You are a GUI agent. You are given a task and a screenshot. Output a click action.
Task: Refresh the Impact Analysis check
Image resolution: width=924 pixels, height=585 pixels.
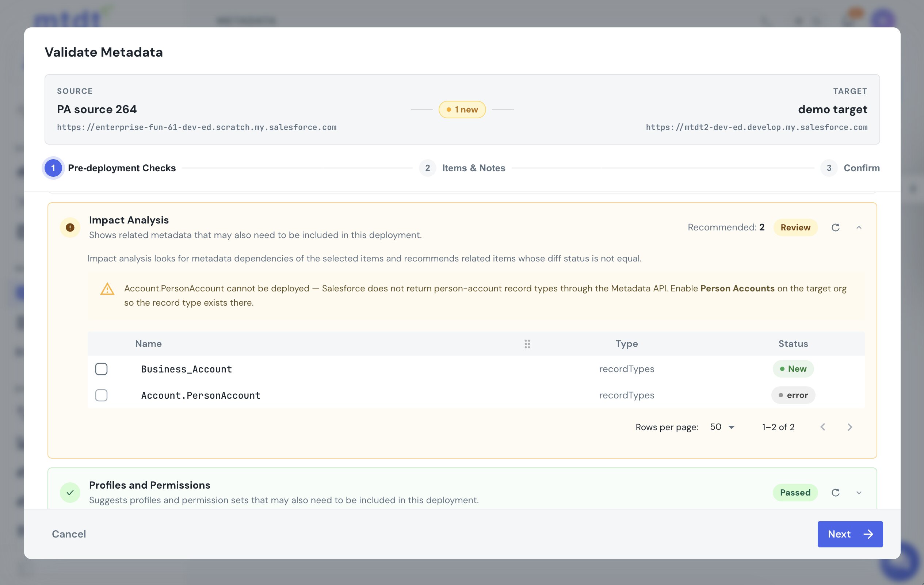835,227
